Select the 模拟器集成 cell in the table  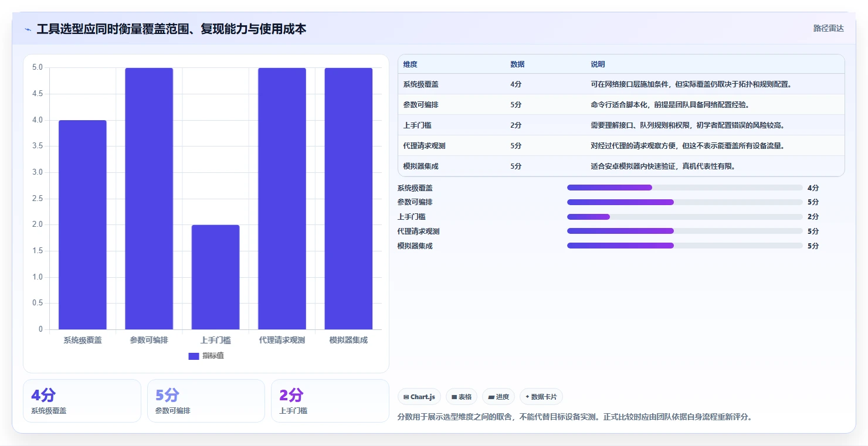coord(421,166)
